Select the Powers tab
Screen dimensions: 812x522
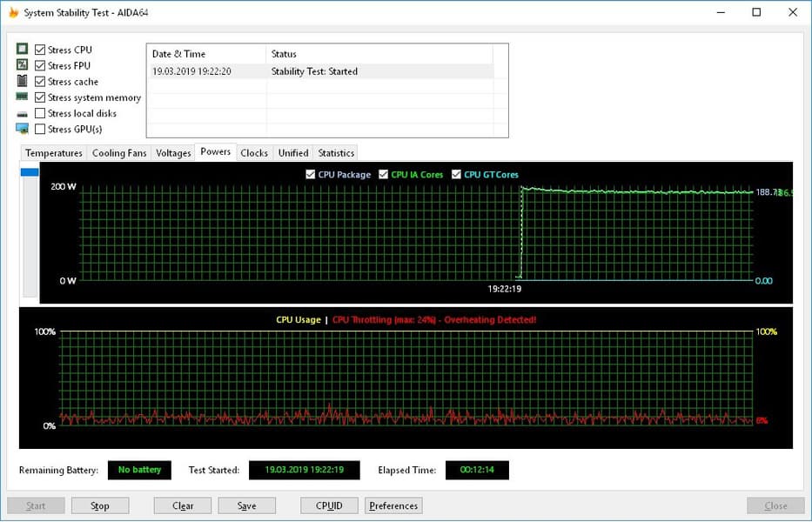tap(216, 151)
